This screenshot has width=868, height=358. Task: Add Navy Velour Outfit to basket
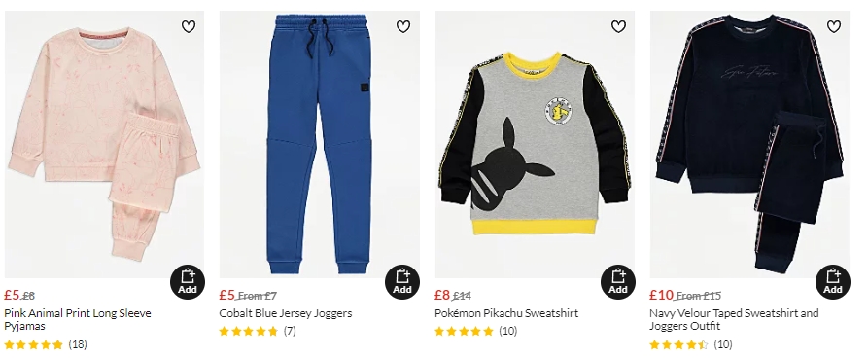[x=833, y=282]
